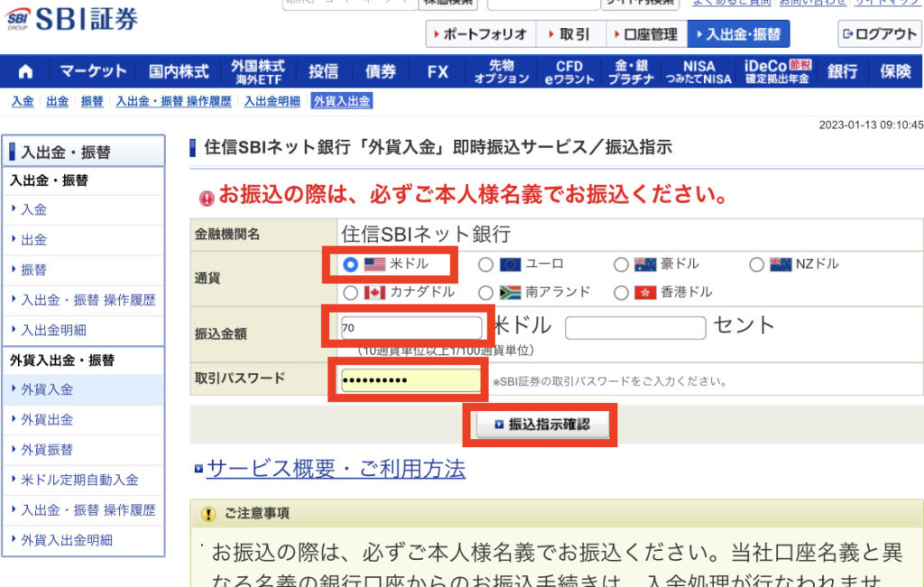Open the 銀行 menu
The image size is (924, 587).
(x=842, y=72)
